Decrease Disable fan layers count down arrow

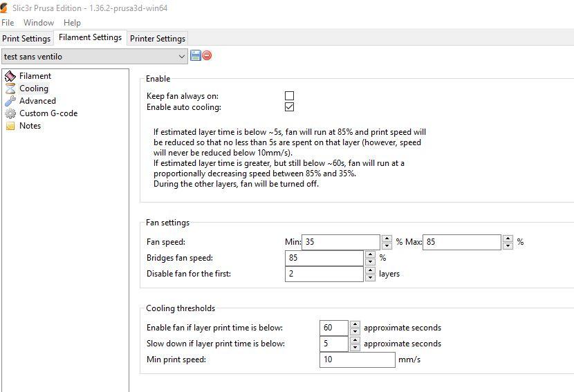point(370,277)
